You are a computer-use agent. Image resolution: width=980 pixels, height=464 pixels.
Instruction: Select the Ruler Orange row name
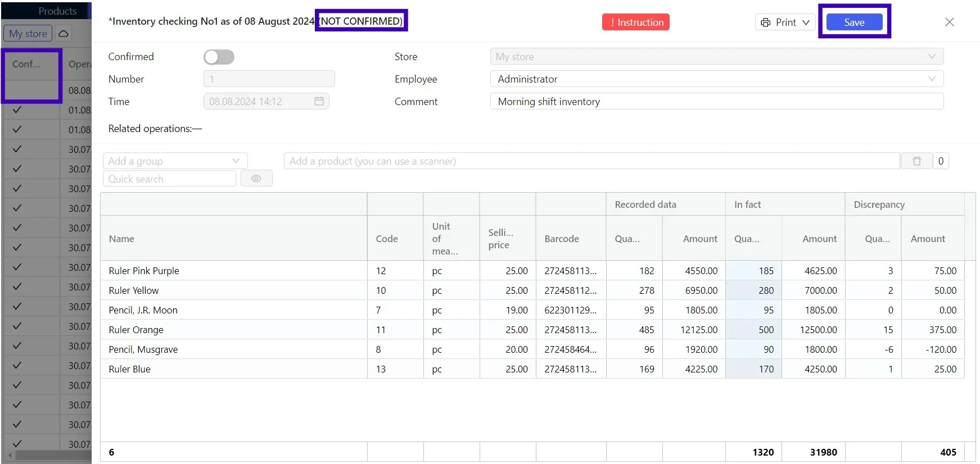[136, 330]
